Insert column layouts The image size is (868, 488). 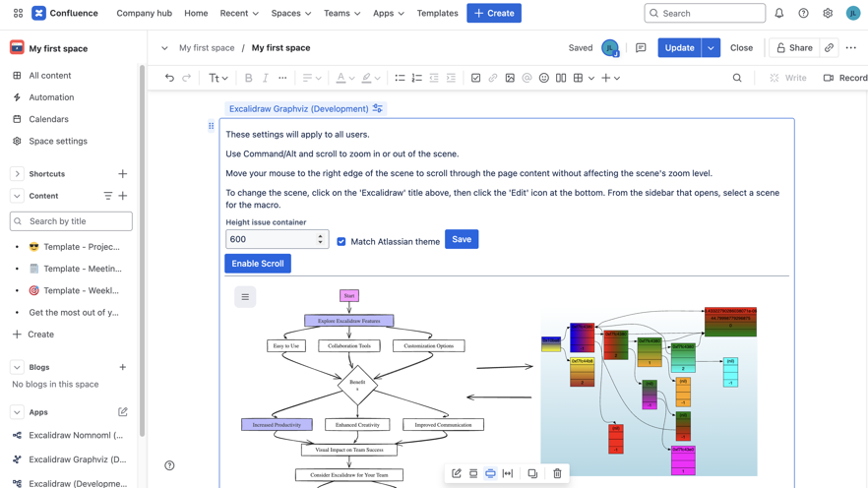tap(561, 78)
